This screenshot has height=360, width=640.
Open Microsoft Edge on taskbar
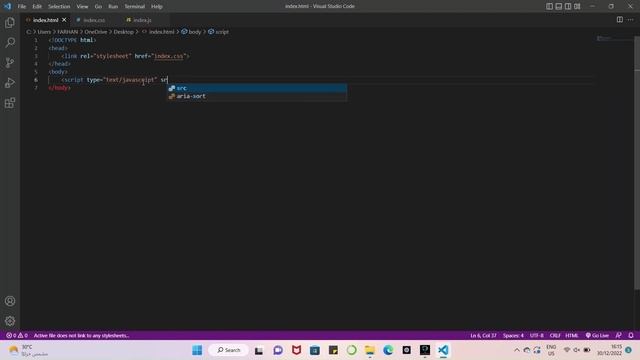coord(388,350)
